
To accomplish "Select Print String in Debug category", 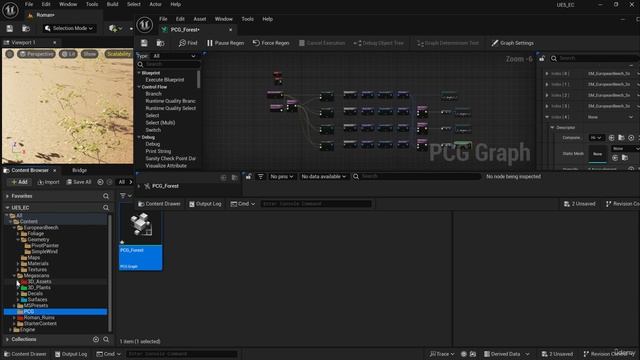I will (x=158, y=151).
